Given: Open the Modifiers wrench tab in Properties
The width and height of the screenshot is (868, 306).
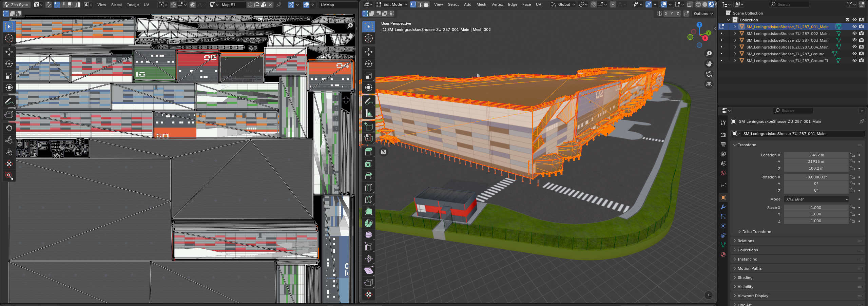Looking at the screenshot, I should 723,207.
